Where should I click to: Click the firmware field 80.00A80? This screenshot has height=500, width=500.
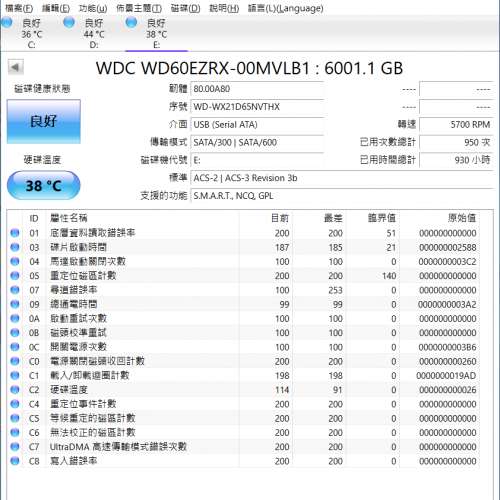coord(257,89)
